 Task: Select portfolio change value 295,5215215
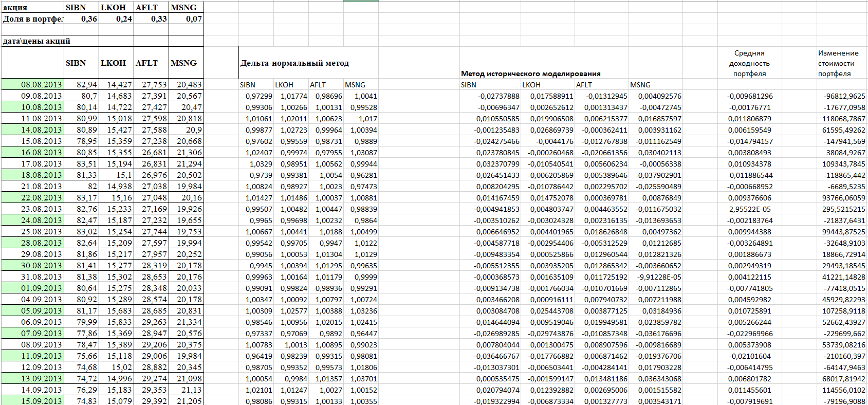(841, 209)
